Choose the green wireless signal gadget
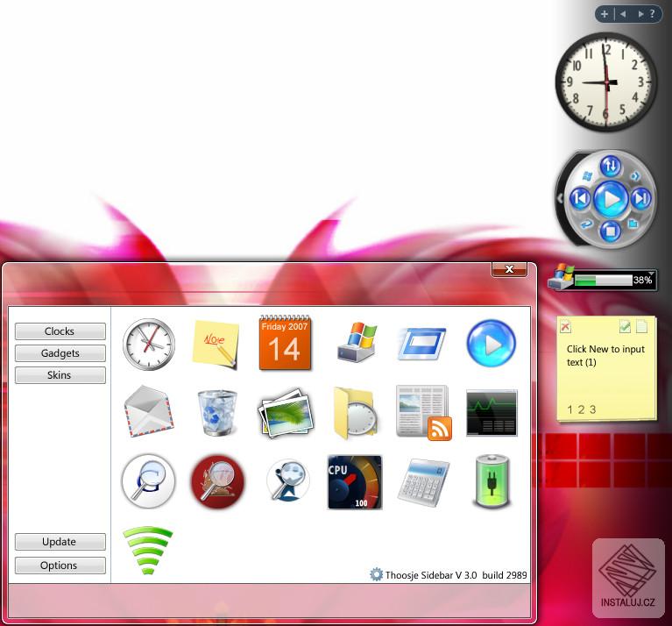Viewport: 672px width, 626px height. (148, 551)
